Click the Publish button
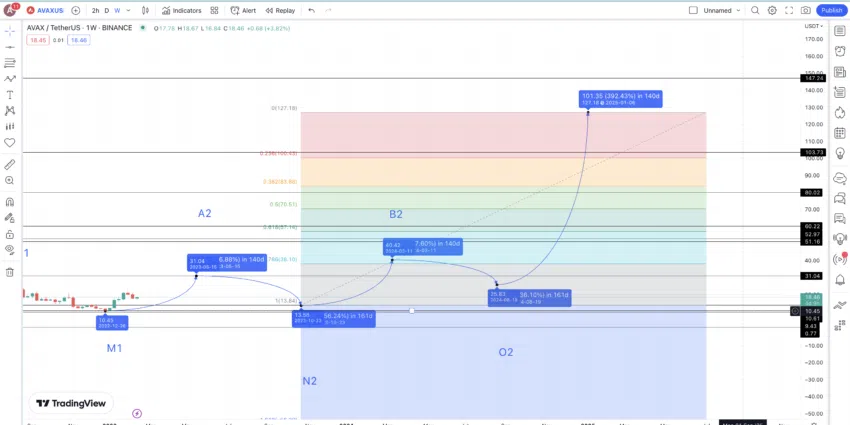The image size is (850, 425). [832, 10]
